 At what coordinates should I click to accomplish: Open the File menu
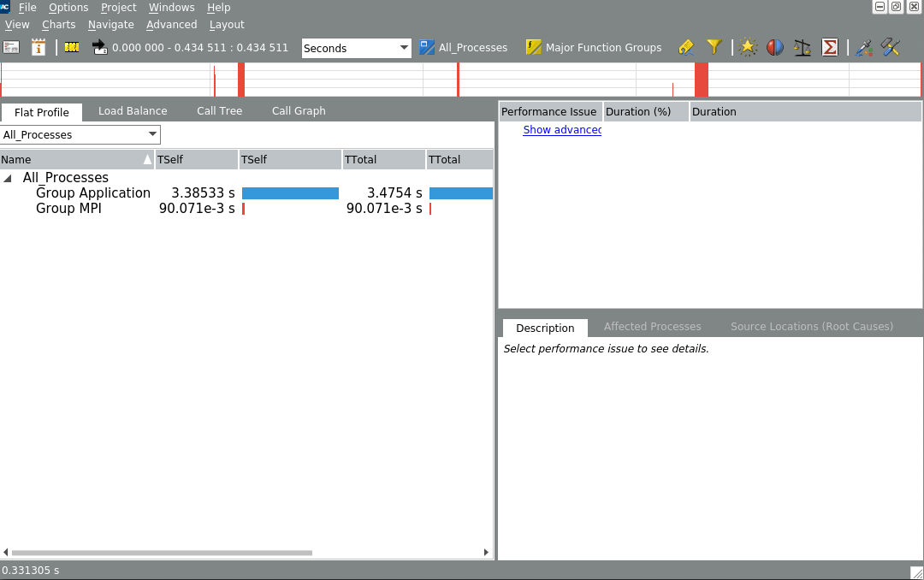(27, 8)
